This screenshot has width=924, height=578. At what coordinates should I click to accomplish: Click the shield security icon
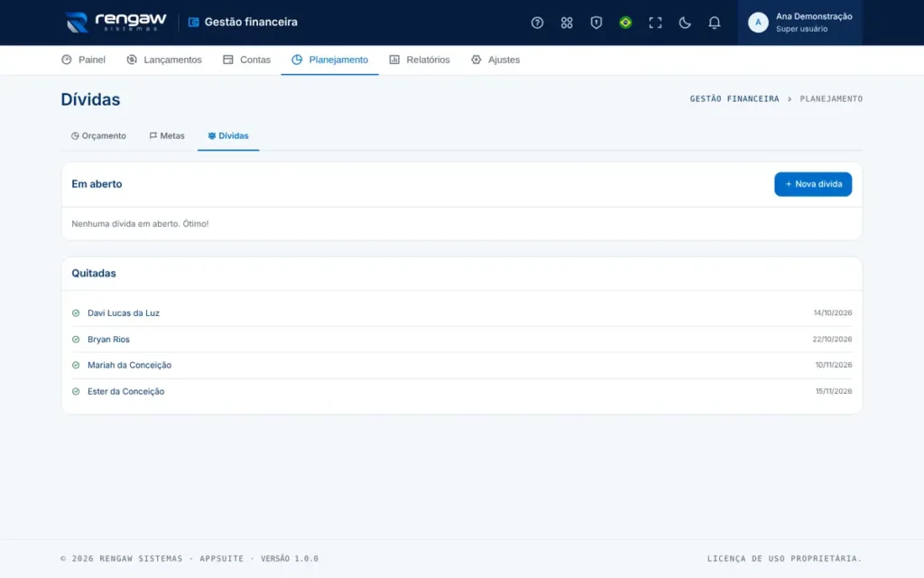pyautogui.click(x=596, y=23)
